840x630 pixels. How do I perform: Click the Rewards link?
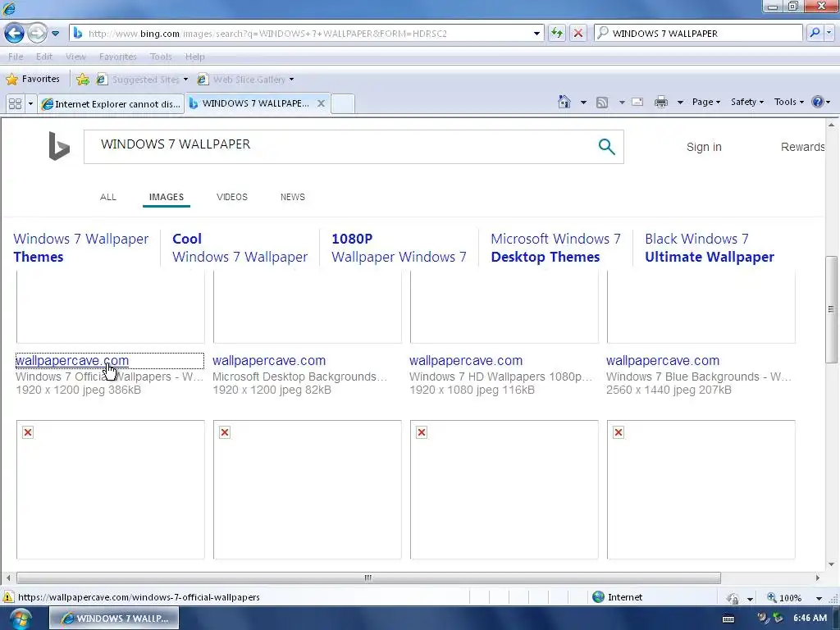point(802,147)
